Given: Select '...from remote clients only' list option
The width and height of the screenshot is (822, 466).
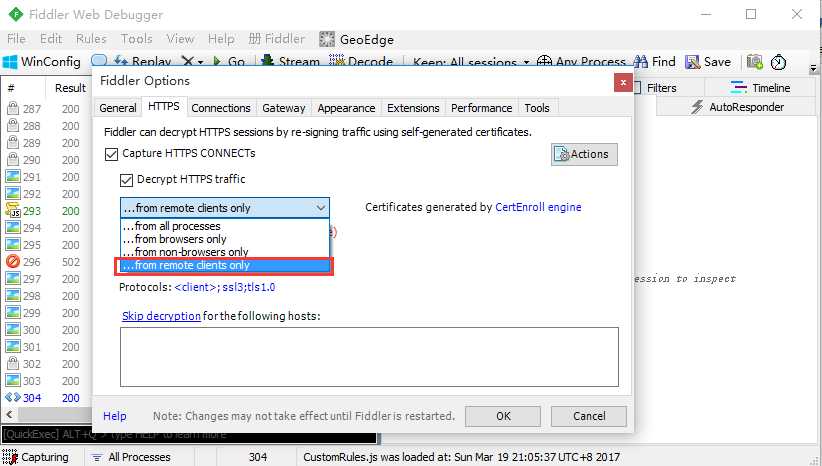Looking at the screenshot, I should (225, 265).
